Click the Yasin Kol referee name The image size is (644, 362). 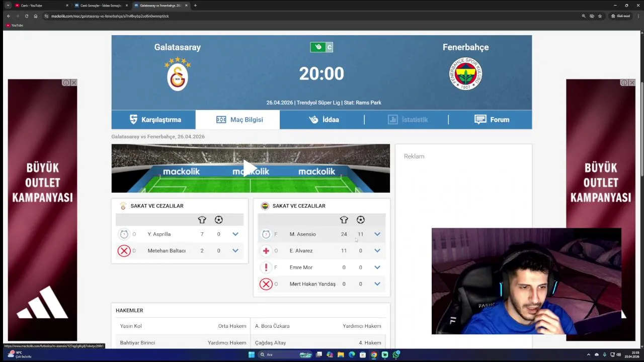tap(131, 326)
